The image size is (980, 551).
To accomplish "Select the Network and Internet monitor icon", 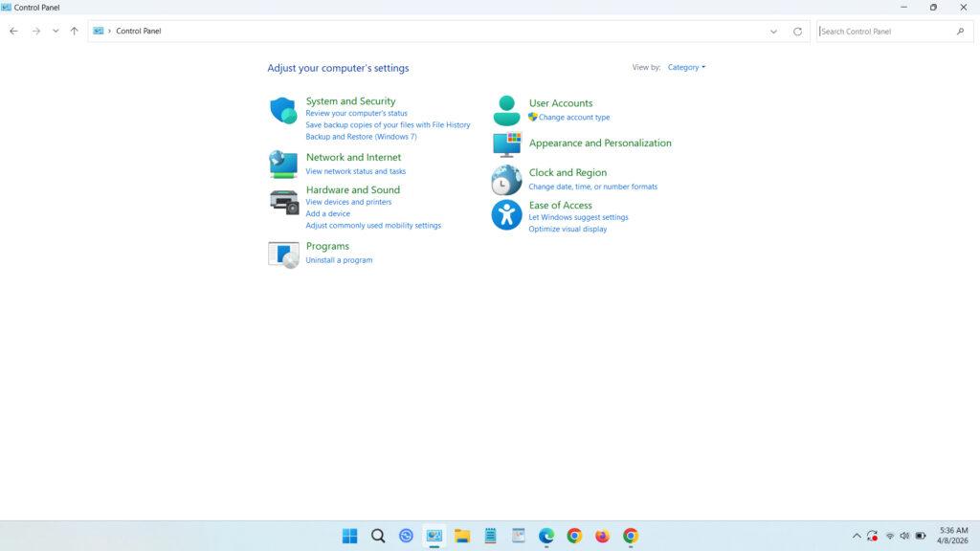I will (x=283, y=164).
